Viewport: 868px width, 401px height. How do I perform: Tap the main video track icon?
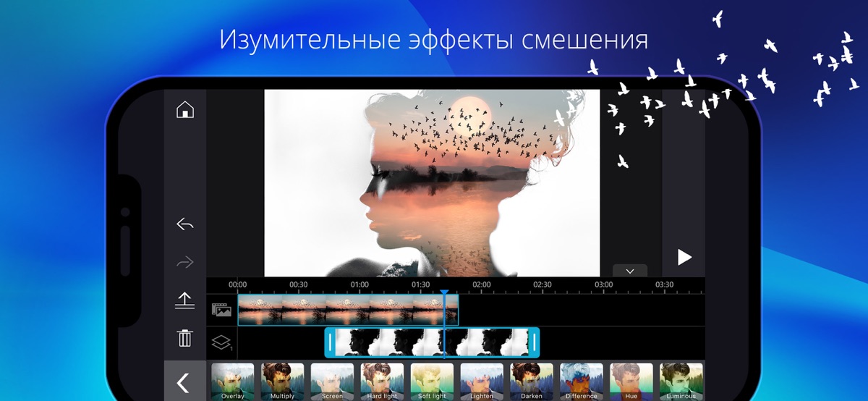221,310
